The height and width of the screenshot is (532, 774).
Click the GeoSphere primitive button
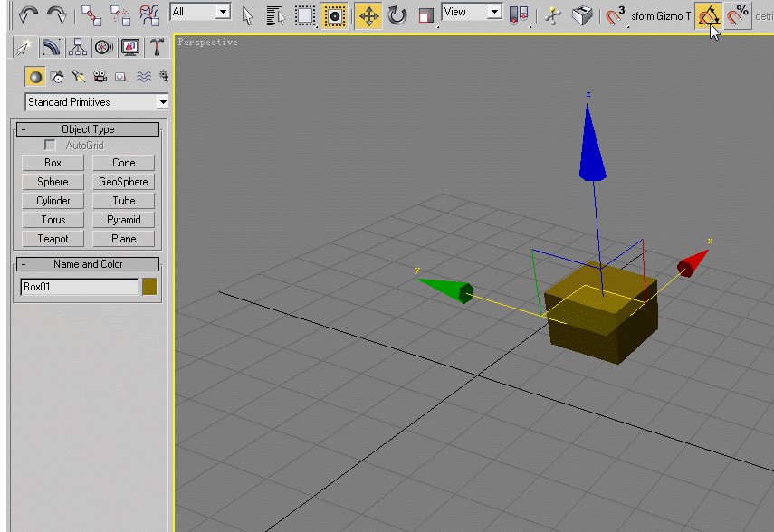(x=123, y=182)
